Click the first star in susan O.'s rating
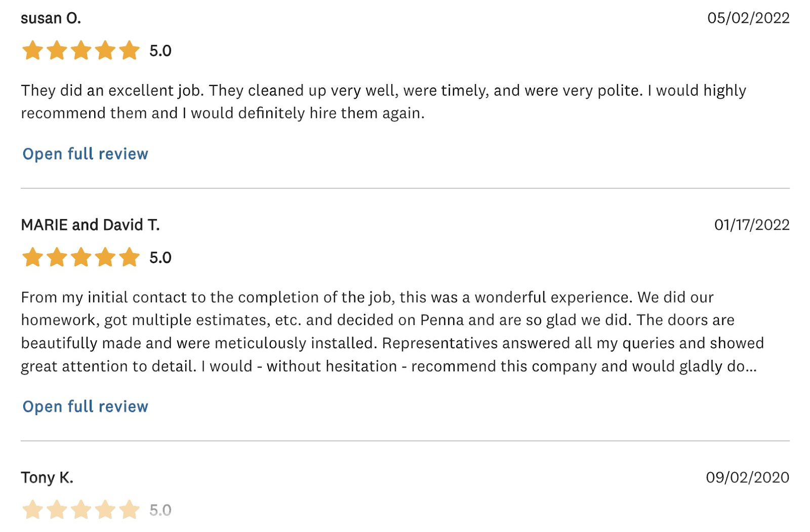The width and height of the screenshot is (810, 532). (x=33, y=50)
